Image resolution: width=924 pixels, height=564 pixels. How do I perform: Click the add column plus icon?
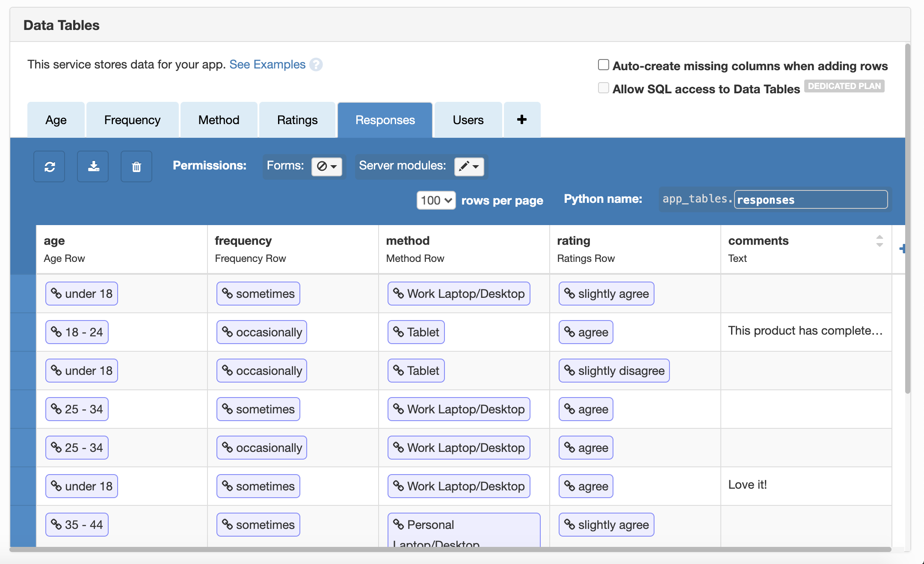902,249
